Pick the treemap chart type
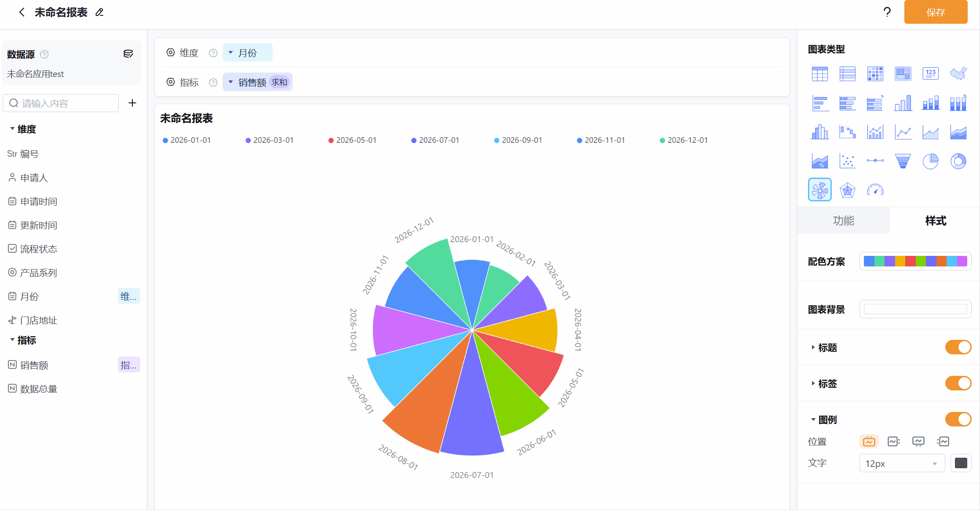Viewport: 980px width, 510px height. 903,74
